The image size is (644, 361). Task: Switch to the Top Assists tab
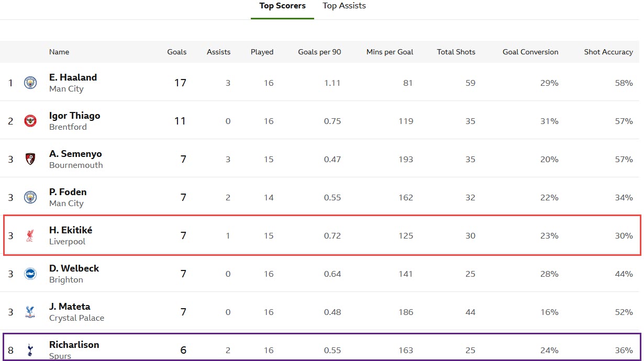click(344, 6)
